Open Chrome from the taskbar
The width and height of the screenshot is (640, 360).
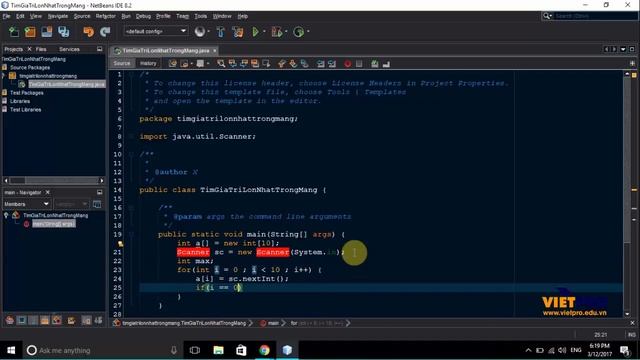(x=264, y=350)
